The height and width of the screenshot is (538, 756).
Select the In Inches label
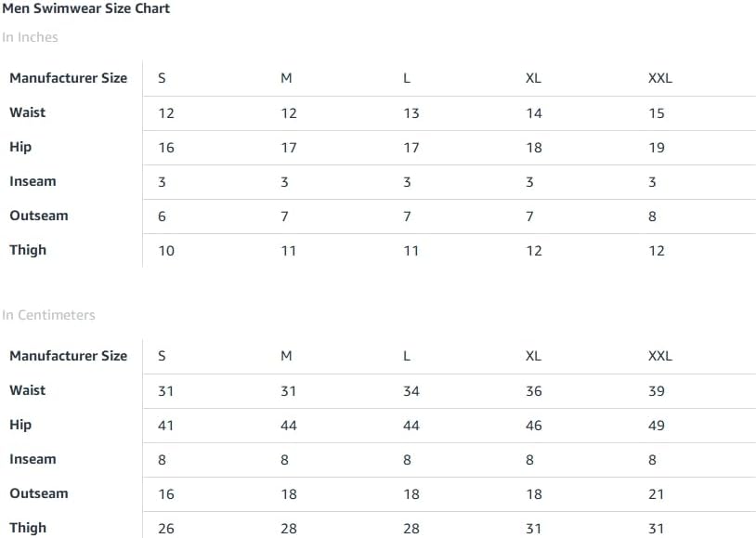point(30,37)
